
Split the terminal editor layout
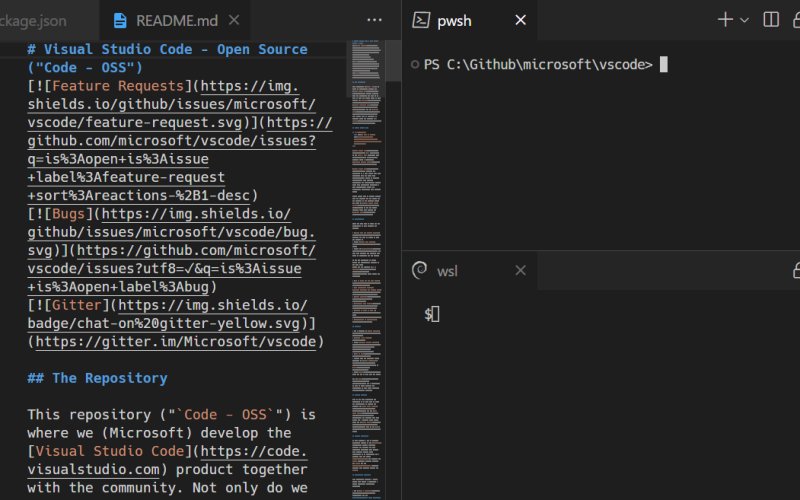point(771,20)
